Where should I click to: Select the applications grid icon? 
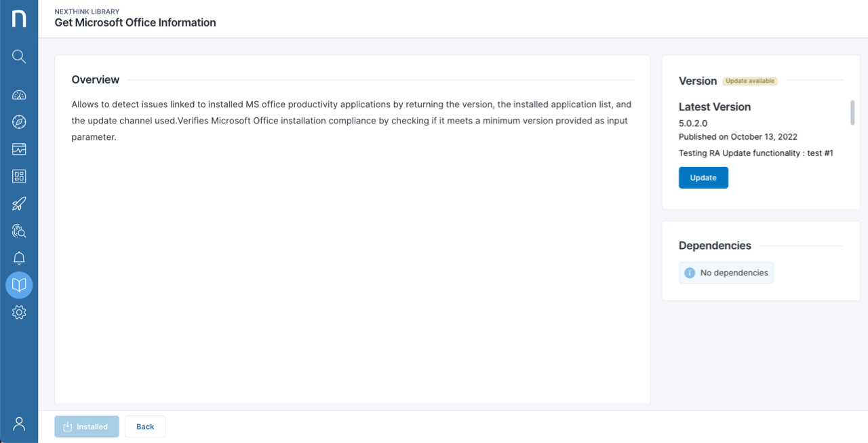(x=18, y=176)
